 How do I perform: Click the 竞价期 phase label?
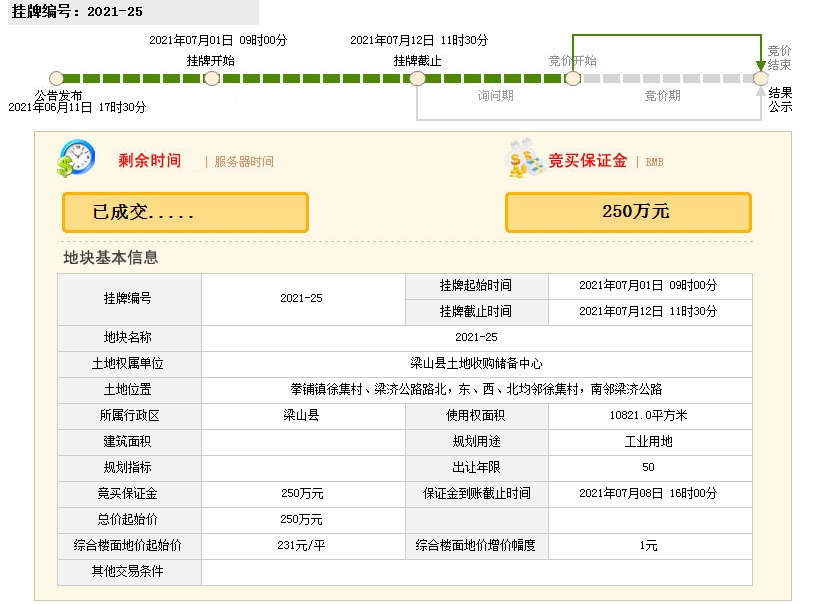click(x=662, y=96)
